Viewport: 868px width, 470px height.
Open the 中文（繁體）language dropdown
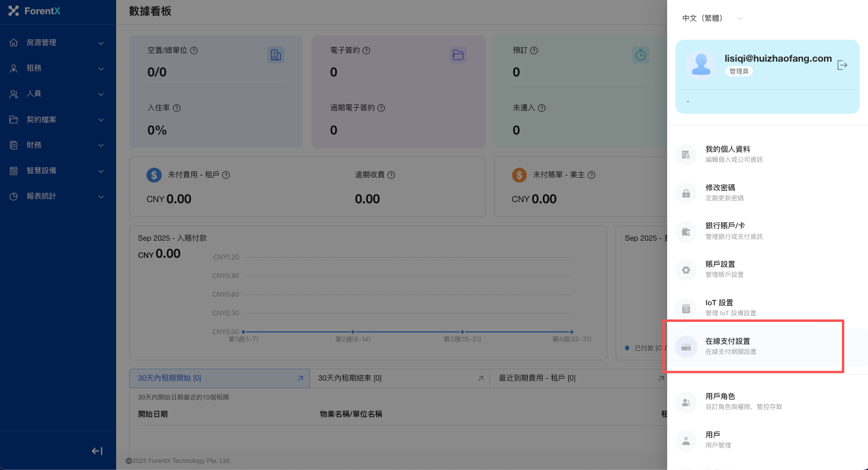712,18
